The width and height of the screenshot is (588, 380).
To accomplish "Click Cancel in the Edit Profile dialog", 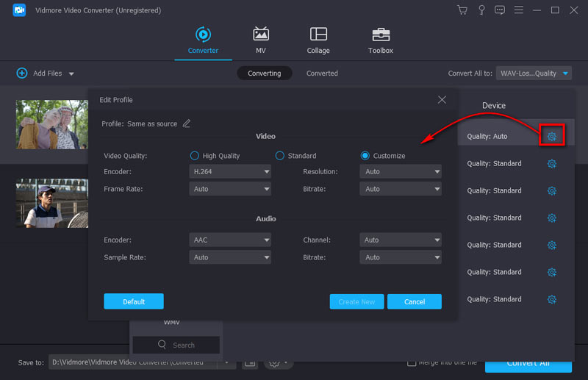I will coord(414,301).
